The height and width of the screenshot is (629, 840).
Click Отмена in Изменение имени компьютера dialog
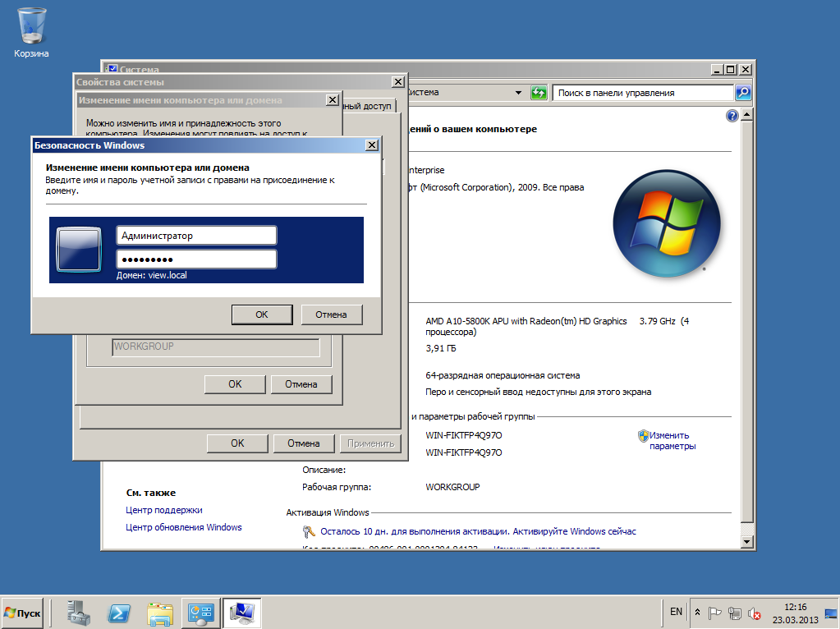[301, 384]
